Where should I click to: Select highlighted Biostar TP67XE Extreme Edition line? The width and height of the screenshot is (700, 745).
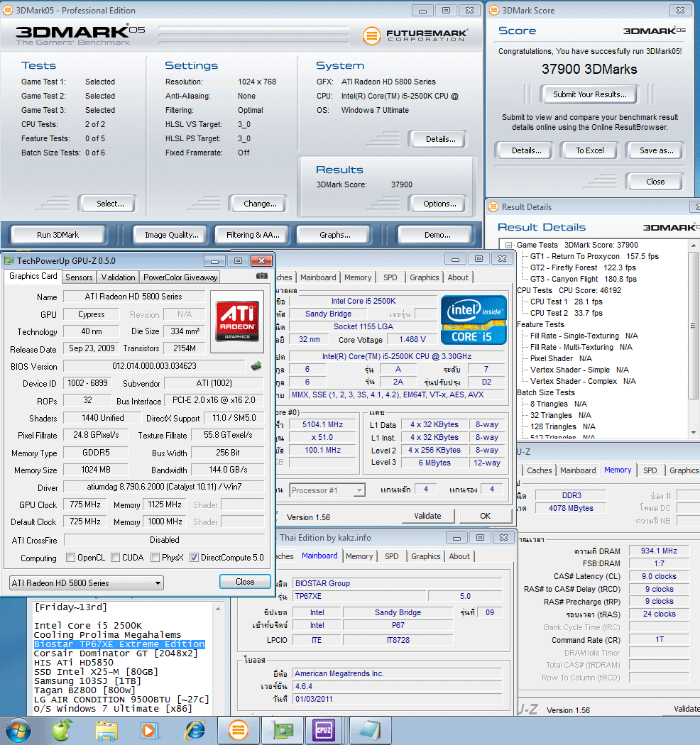click(119, 644)
